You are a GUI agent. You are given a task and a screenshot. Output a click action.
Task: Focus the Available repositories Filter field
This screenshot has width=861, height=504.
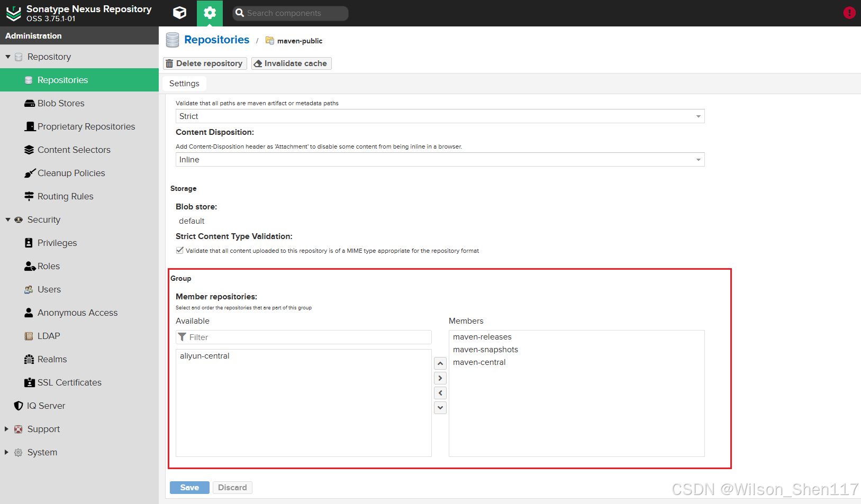304,337
